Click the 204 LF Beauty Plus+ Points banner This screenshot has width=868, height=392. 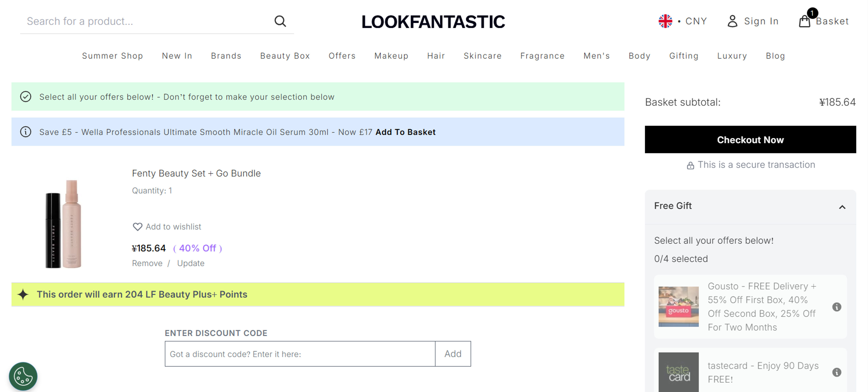click(x=317, y=294)
